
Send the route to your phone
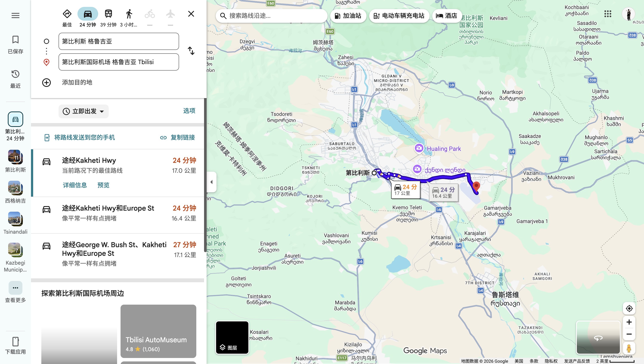[79, 137]
